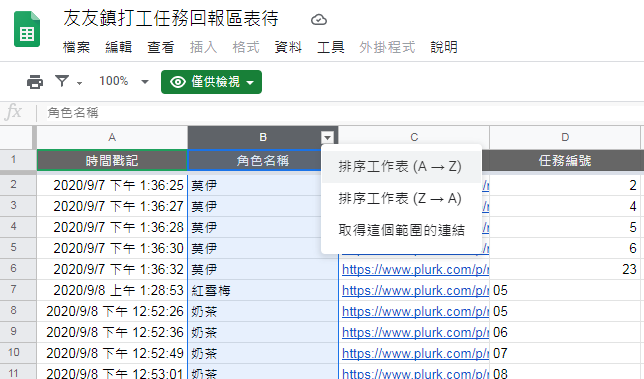644x379 pixels.
Task: Open the 資料 menu
Action: (x=288, y=47)
